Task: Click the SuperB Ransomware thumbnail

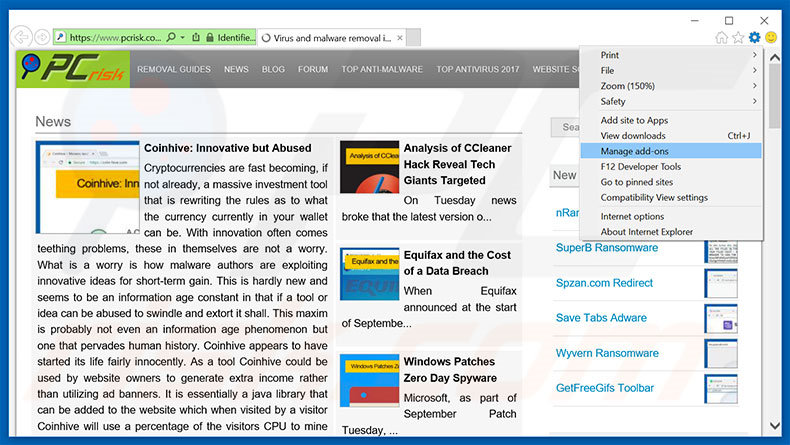Action: coord(721,251)
